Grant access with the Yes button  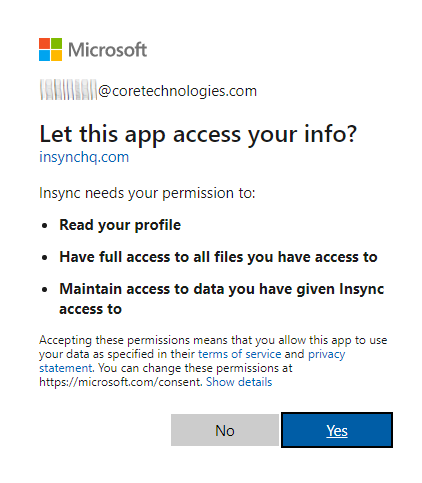tap(337, 430)
